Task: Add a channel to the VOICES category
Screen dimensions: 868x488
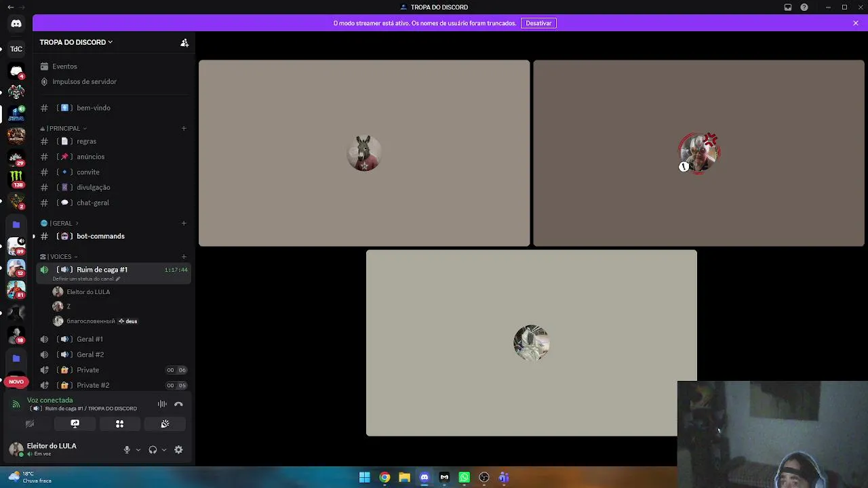Action: coord(184,256)
